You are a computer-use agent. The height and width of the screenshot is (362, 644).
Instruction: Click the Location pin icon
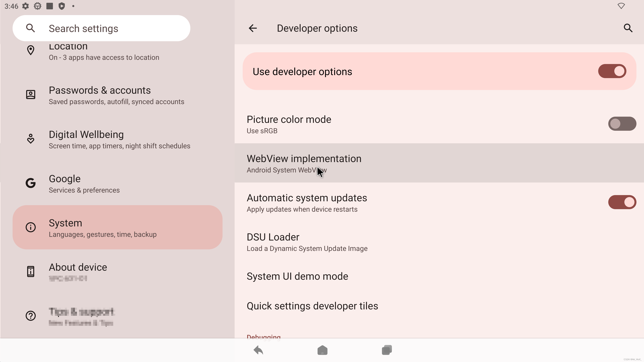31,50
